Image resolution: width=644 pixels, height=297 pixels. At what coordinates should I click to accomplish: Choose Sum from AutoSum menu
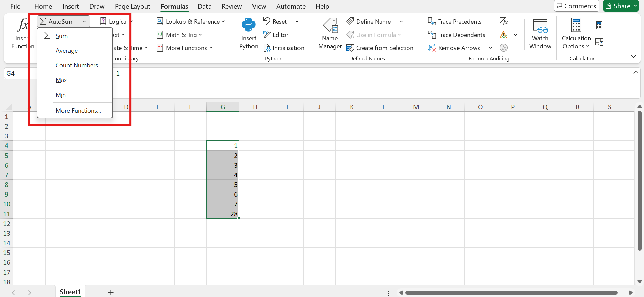[62, 36]
